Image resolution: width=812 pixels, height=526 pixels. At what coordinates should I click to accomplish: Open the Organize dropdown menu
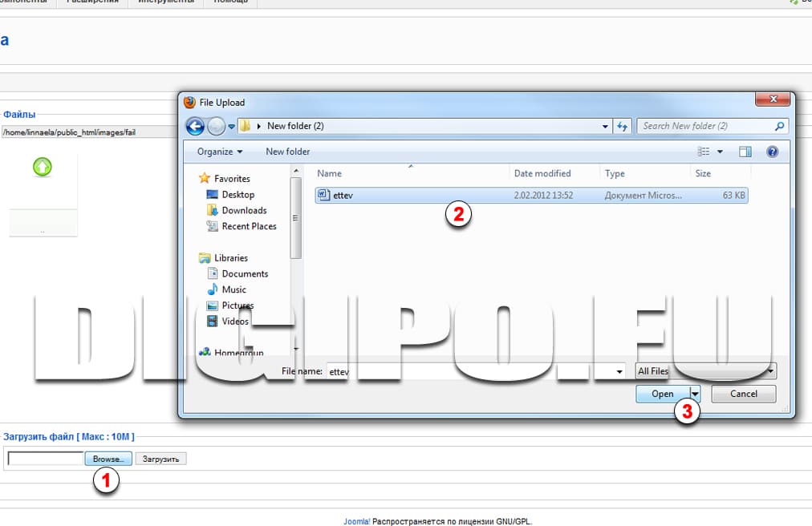click(220, 152)
